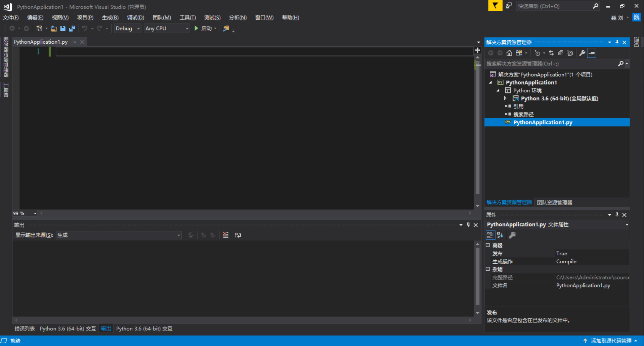Viewport: 644px width, 346px height.
Task: Toggle Preview Selected Items in Solution Explorer
Action: click(592, 53)
